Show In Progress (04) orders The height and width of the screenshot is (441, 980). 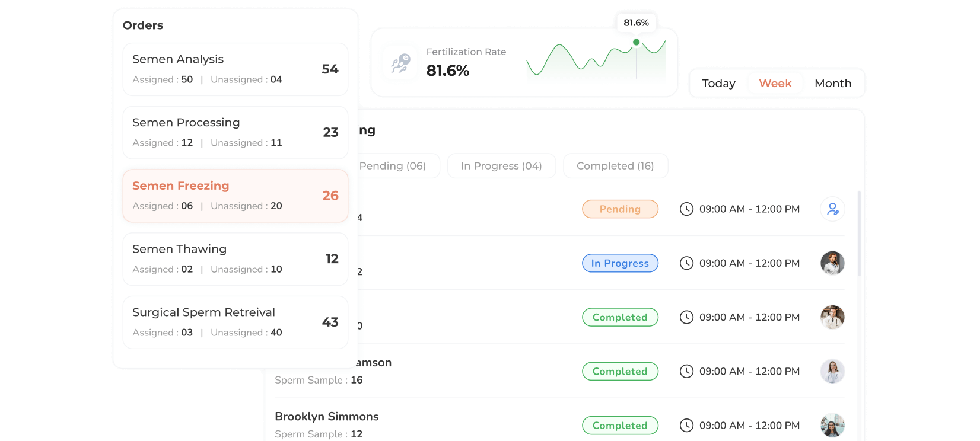point(501,166)
